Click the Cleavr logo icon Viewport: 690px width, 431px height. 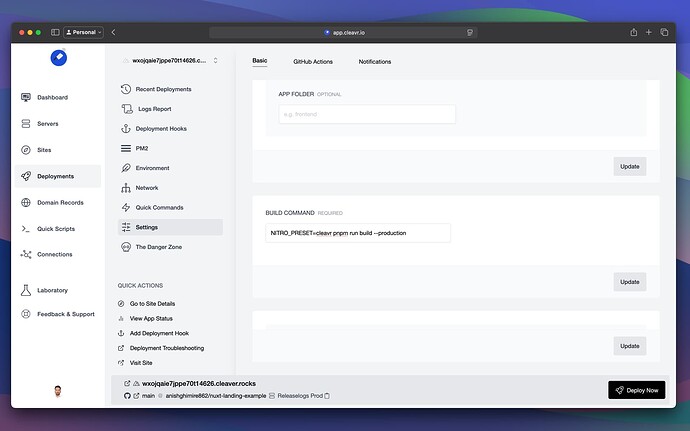(x=58, y=58)
